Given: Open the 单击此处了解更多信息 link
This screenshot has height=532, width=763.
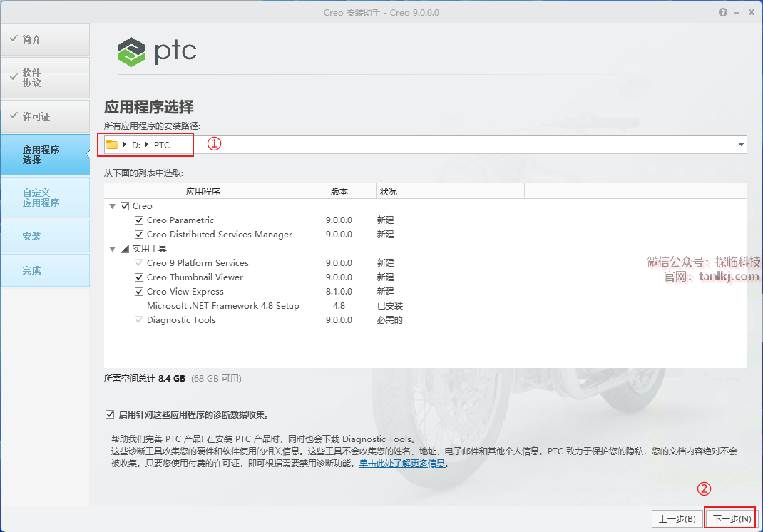Looking at the screenshot, I should coord(402,463).
